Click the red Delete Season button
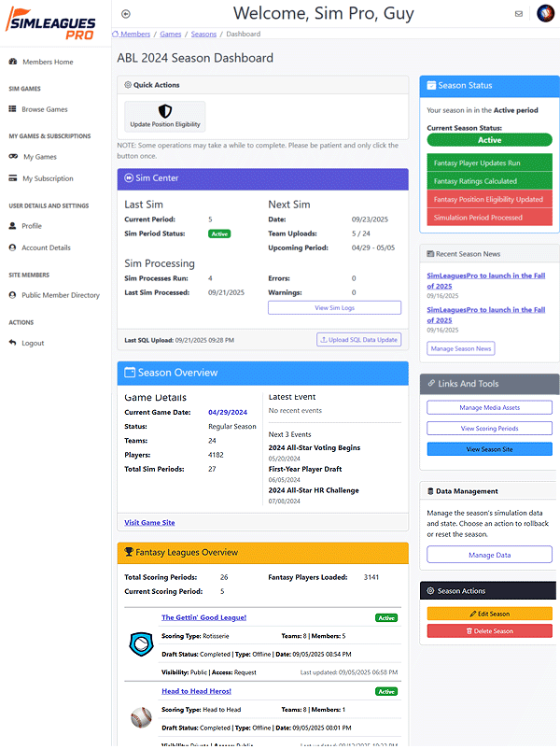 tap(489, 631)
